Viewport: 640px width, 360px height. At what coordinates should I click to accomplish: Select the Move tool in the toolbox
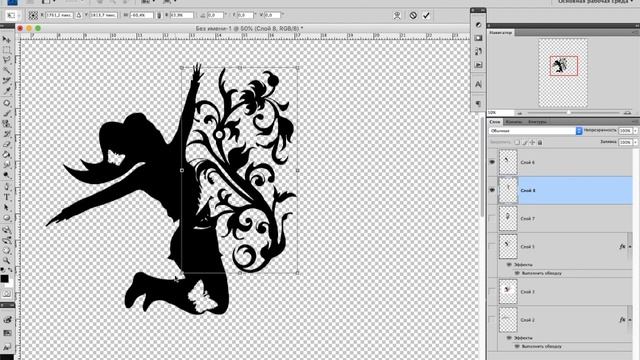[6, 40]
